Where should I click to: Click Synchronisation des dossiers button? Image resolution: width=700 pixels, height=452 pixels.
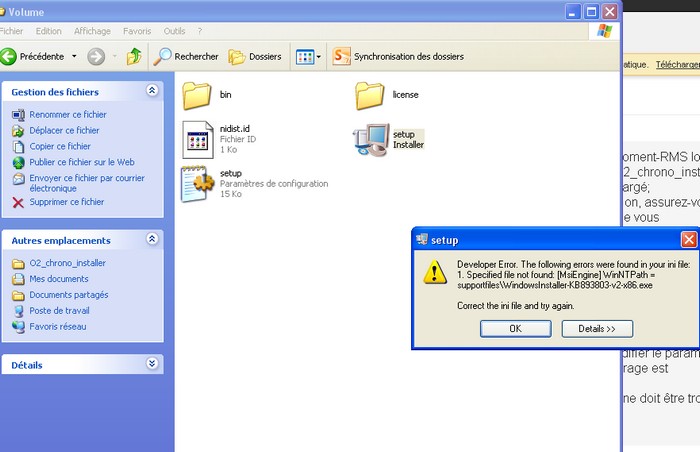(x=398, y=57)
